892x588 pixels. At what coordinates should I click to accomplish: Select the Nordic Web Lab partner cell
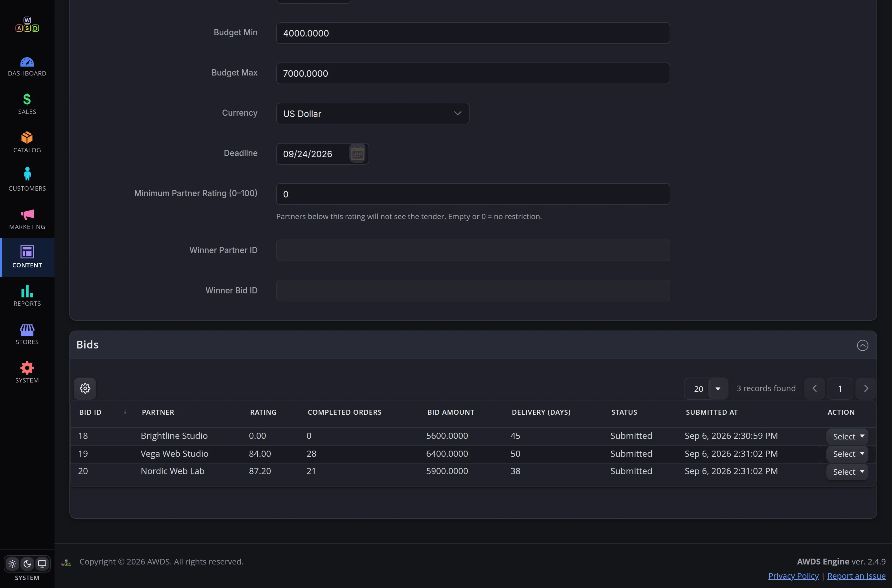coord(172,471)
